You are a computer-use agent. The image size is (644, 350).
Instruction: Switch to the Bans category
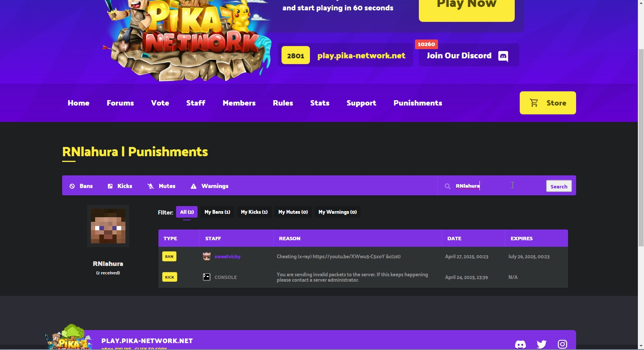pyautogui.click(x=81, y=186)
